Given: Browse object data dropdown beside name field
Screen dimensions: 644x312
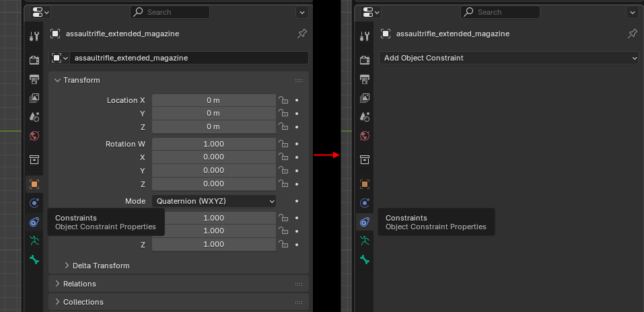Looking at the screenshot, I should click(59, 58).
